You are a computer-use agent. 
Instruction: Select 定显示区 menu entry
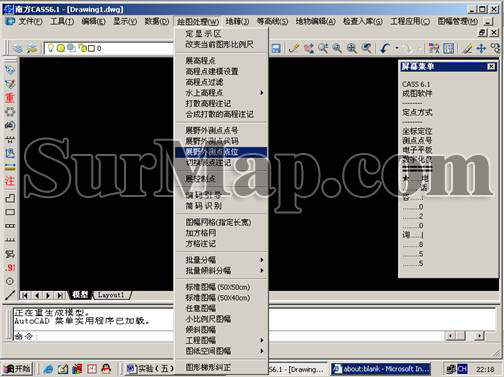(221, 34)
